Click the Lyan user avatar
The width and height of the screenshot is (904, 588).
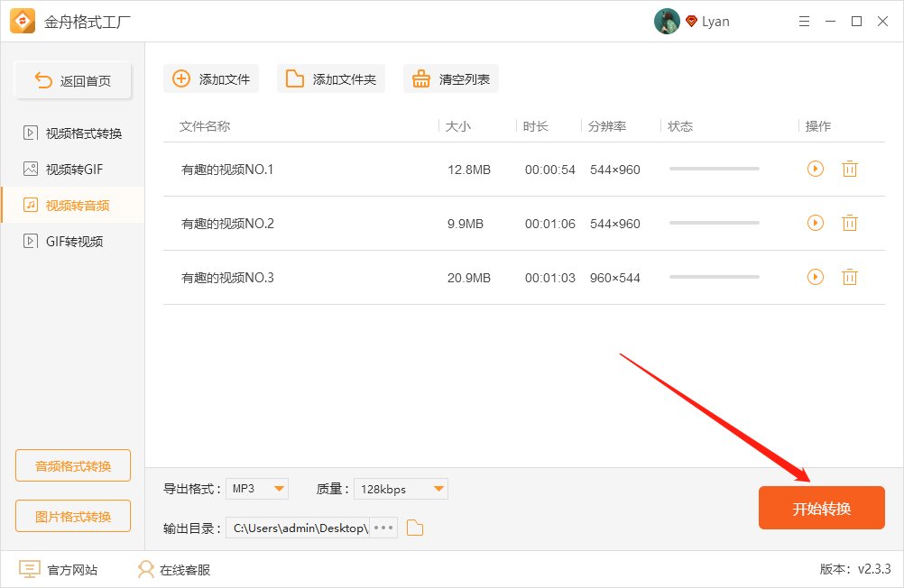point(667,21)
